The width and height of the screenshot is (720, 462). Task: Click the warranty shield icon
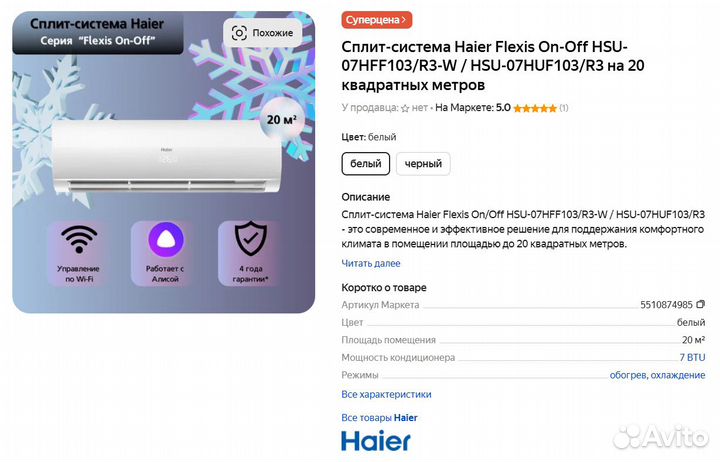tap(251, 238)
